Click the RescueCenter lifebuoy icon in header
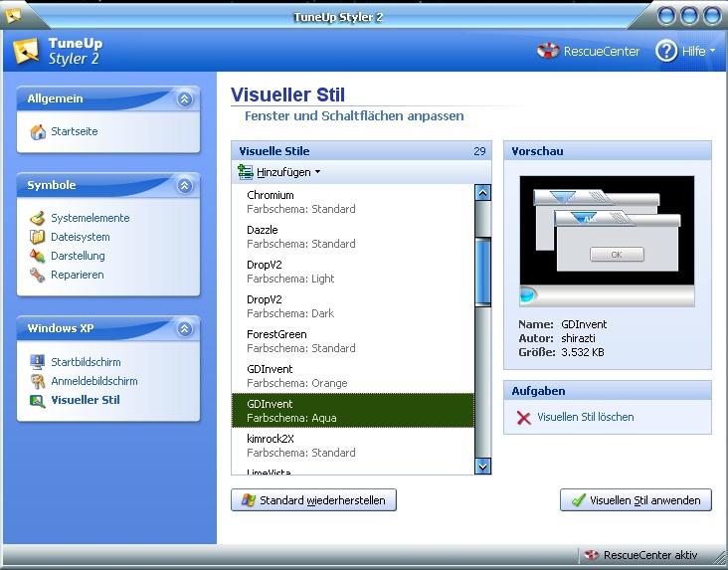The image size is (728, 570). (x=548, y=51)
